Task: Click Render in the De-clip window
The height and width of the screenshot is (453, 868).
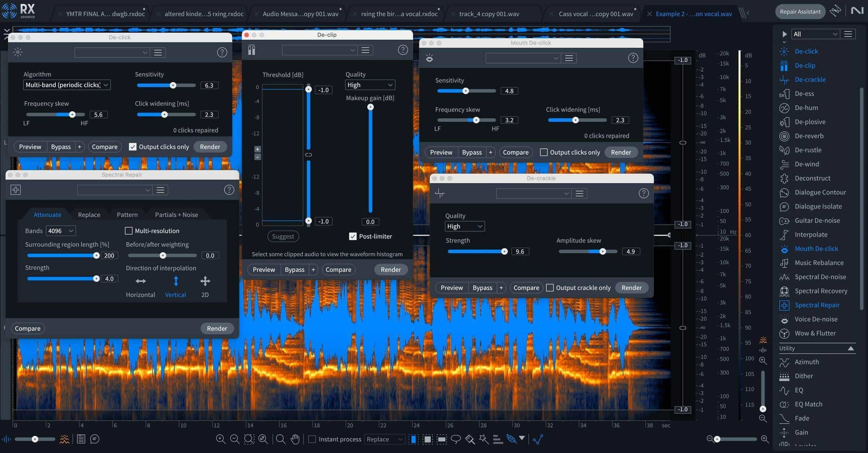Action: tap(391, 270)
